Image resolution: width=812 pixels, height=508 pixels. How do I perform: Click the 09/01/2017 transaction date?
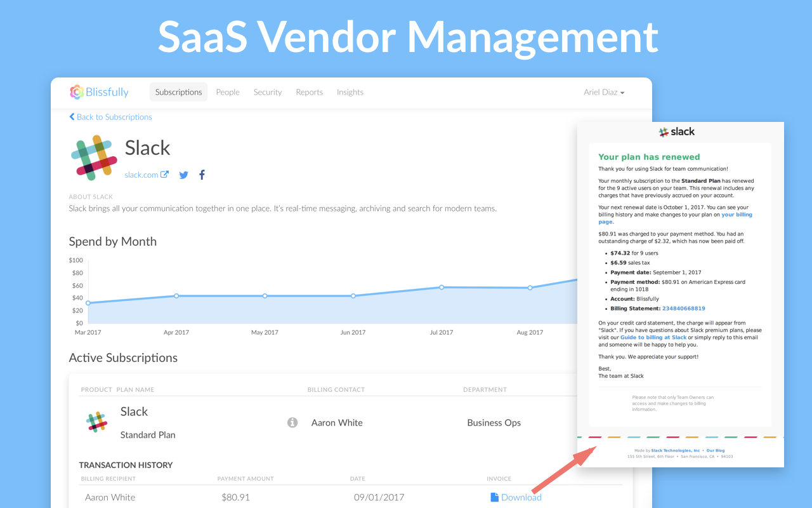click(379, 497)
